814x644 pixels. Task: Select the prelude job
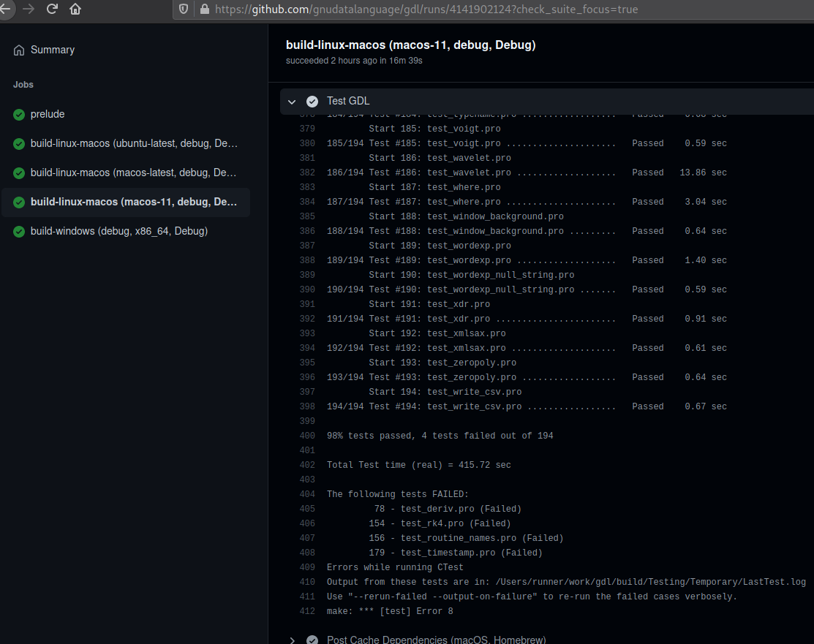pyautogui.click(x=48, y=114)
